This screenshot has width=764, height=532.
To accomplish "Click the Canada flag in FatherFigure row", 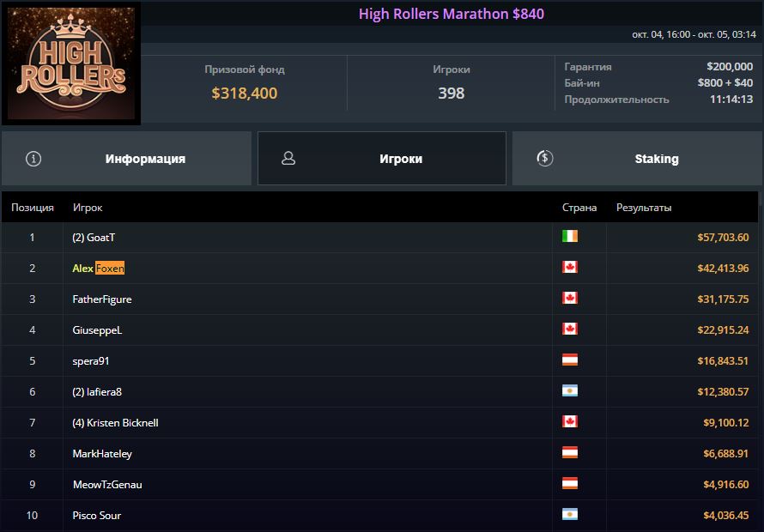I will (x=570, y=298).
